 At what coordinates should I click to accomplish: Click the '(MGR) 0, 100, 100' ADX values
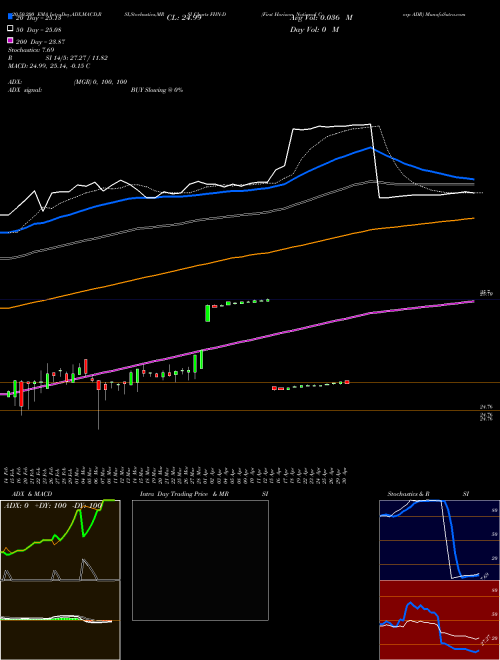[x=100, y=82]
